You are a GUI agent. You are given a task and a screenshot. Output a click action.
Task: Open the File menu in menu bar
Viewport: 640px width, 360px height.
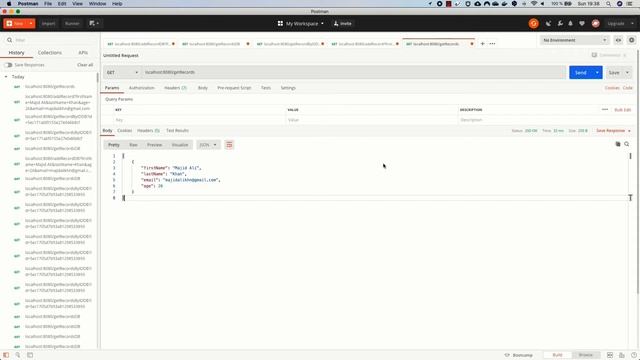pyautogui.click(x=48, y=4)
